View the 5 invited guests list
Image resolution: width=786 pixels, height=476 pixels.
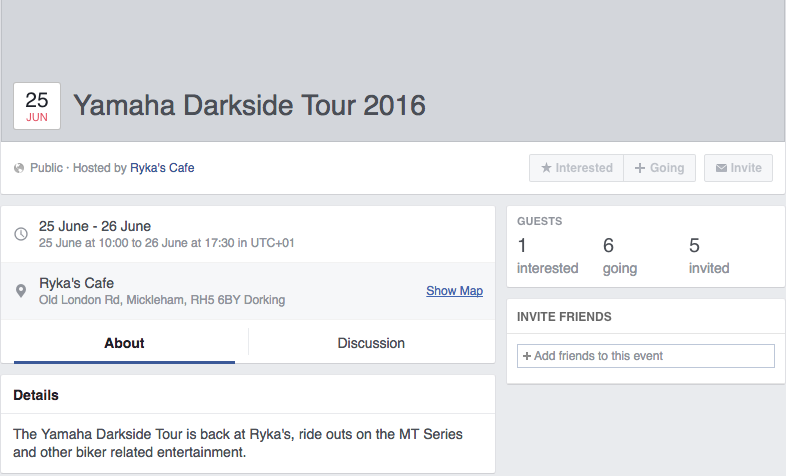pyautogui.click(x=708, y=256)
